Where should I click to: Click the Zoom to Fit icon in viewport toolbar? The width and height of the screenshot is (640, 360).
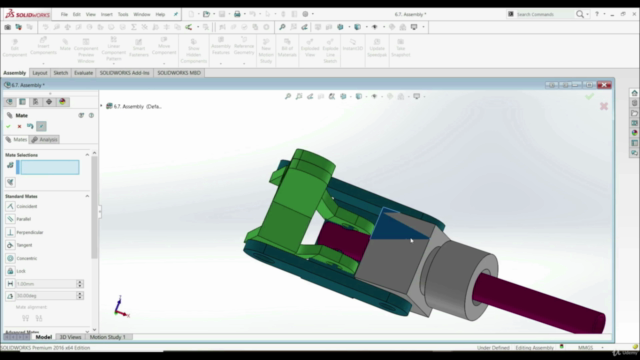coord(288,96)
